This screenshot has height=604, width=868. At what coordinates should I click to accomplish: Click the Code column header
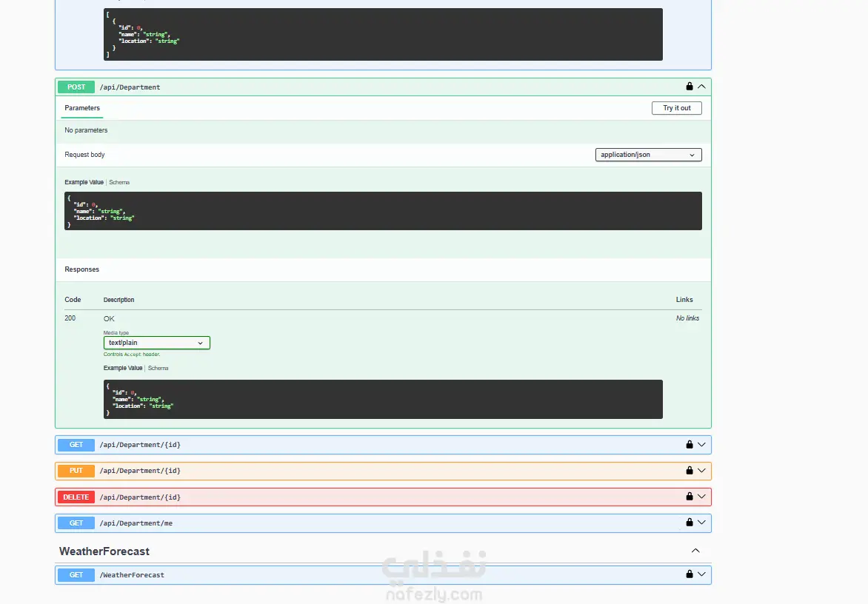(73, 299)
